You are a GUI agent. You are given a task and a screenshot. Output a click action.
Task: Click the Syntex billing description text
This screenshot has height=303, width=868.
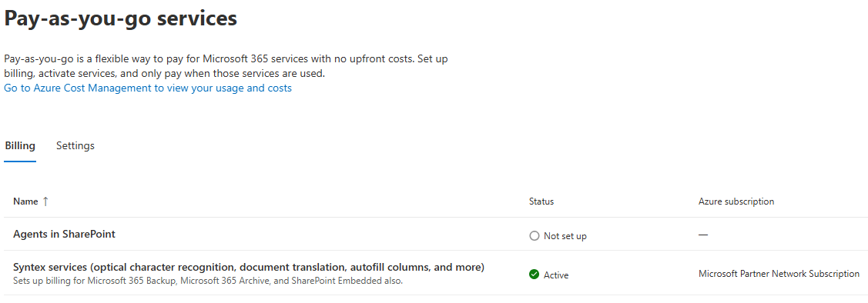coord(208,281)
